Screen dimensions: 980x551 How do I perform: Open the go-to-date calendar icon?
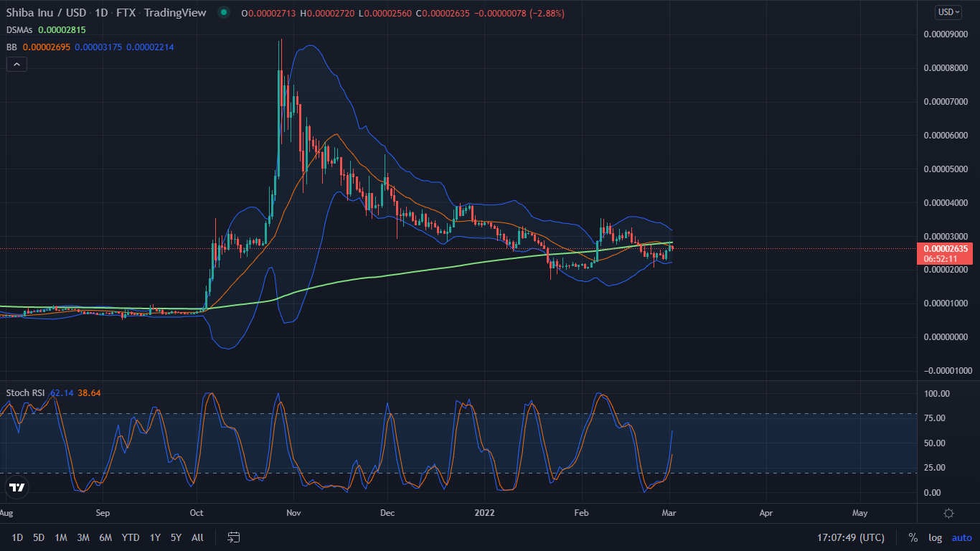click(x=233, y=537)
